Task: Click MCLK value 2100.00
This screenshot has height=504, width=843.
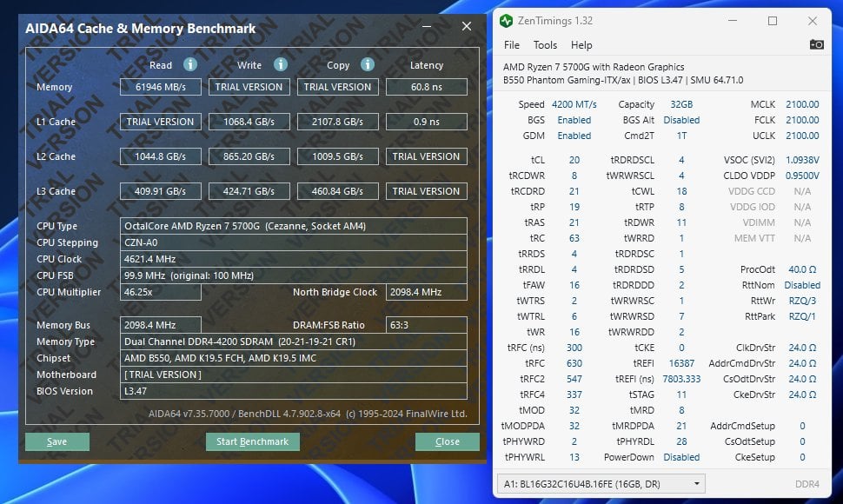Action: pos(802,104)
